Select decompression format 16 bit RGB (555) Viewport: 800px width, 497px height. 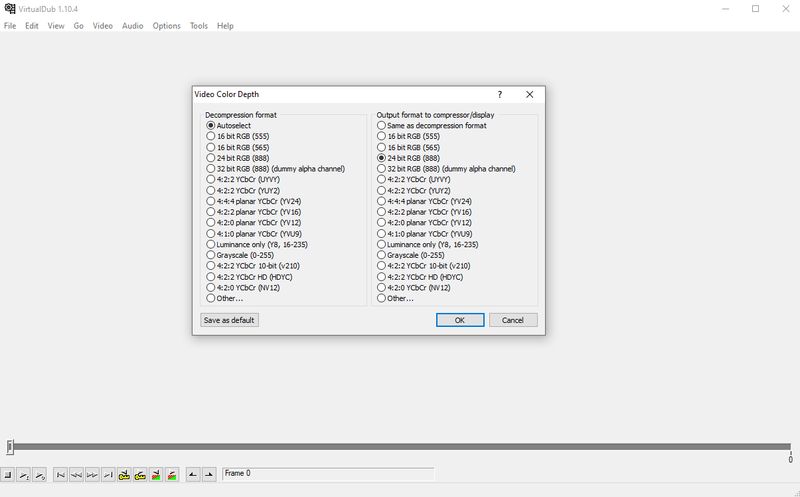211,136
